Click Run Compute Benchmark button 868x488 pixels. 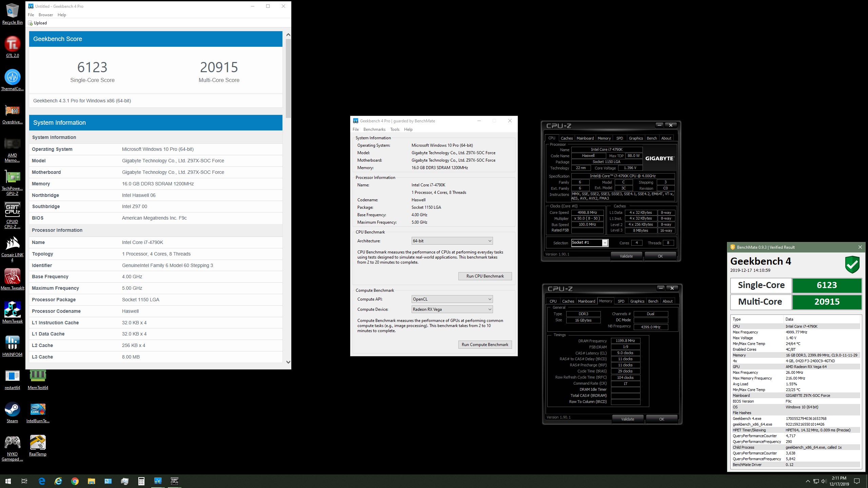[x=485, y=345]
